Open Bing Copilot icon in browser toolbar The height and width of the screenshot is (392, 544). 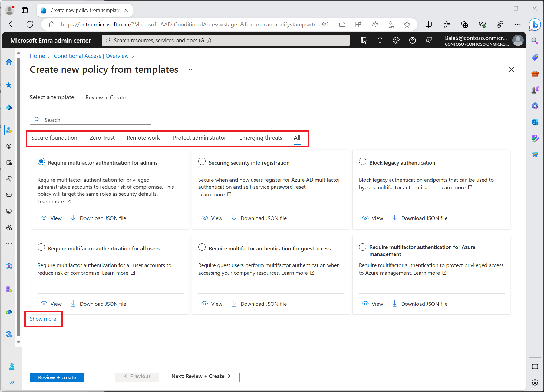[534, 24]
